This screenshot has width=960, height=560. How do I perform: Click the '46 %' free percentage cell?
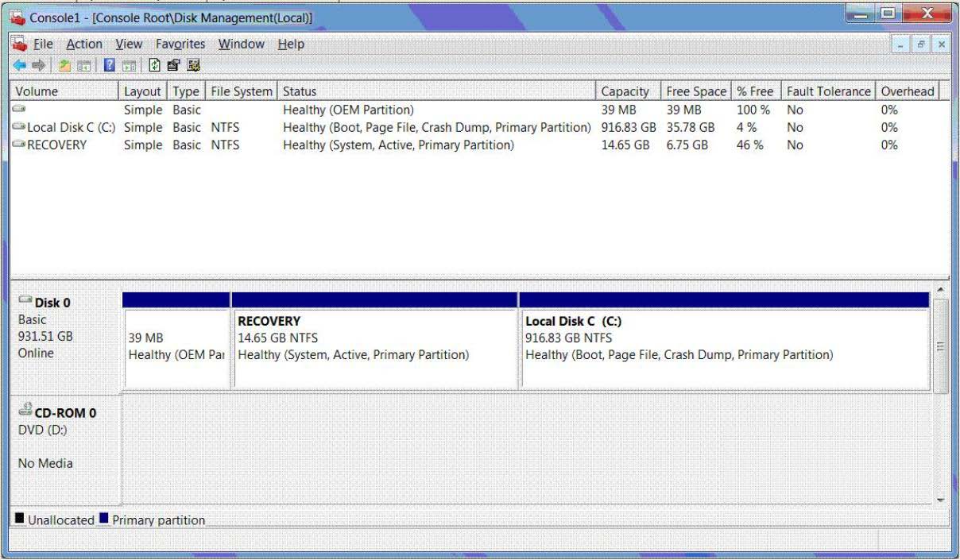point(750,145)
